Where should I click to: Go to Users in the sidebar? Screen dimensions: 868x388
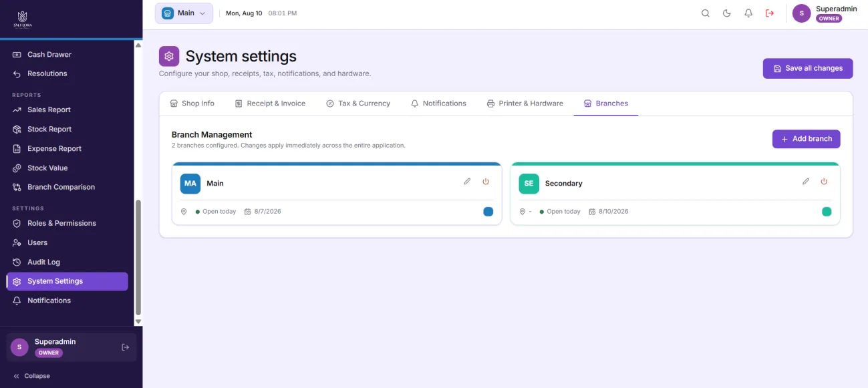[67, 242]
